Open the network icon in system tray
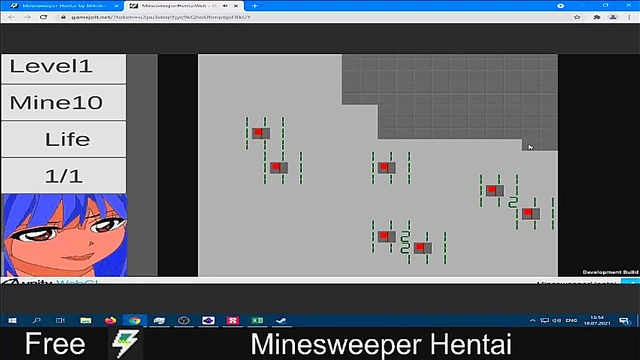640x360 pixels. (x=544, y=320)
